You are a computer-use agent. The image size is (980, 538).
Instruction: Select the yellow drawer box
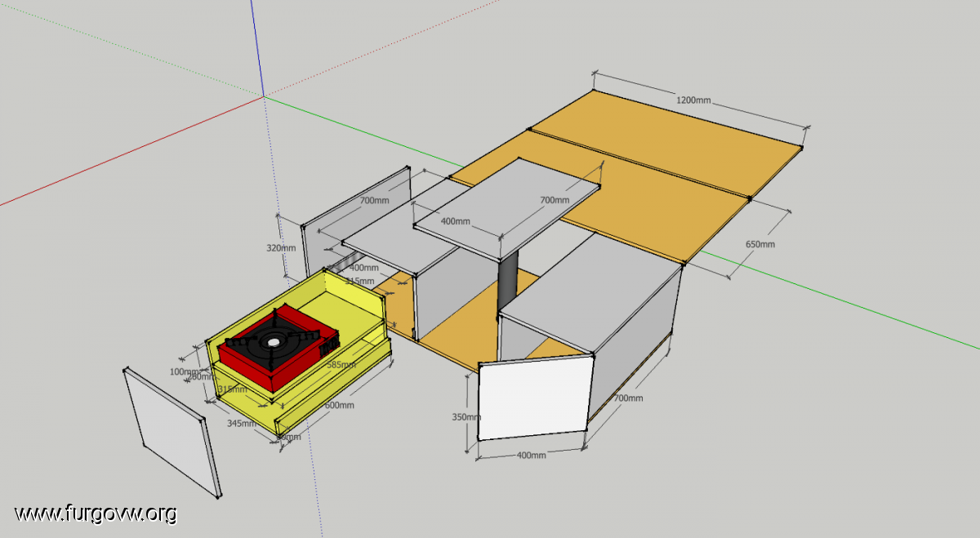(x=299, y=352)
